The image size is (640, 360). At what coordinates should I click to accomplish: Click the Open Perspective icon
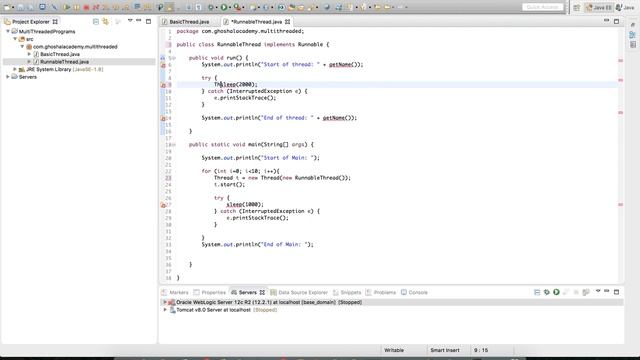pos(576,8)
